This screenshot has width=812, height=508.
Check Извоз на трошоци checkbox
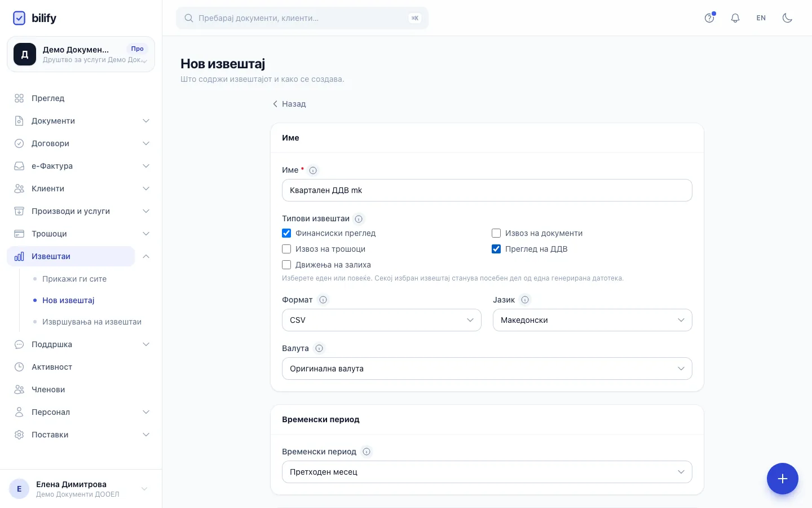pos(286,249)
